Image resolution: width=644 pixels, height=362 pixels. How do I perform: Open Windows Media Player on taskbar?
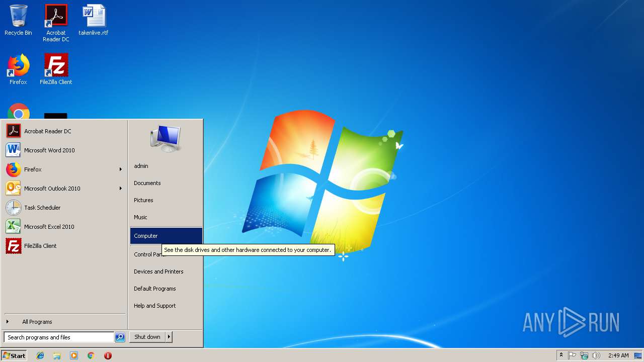74,355
